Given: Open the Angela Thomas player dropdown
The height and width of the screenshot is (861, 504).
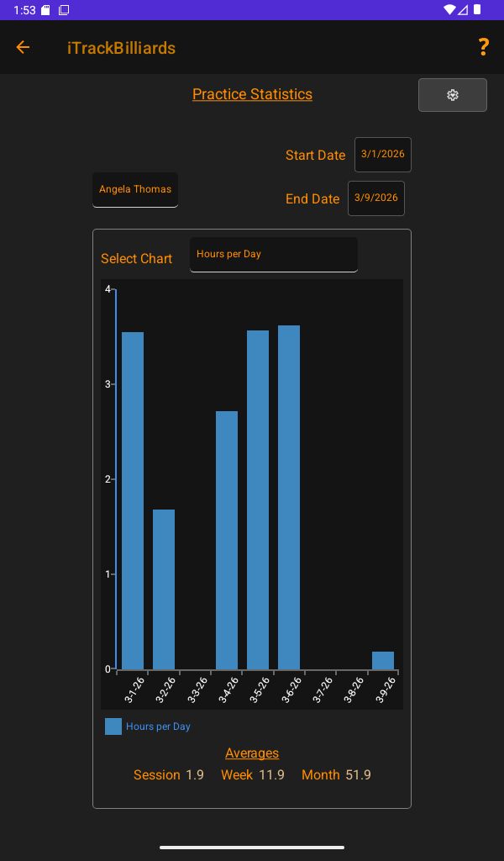Looking at the screenshot, I should point(135,190).
